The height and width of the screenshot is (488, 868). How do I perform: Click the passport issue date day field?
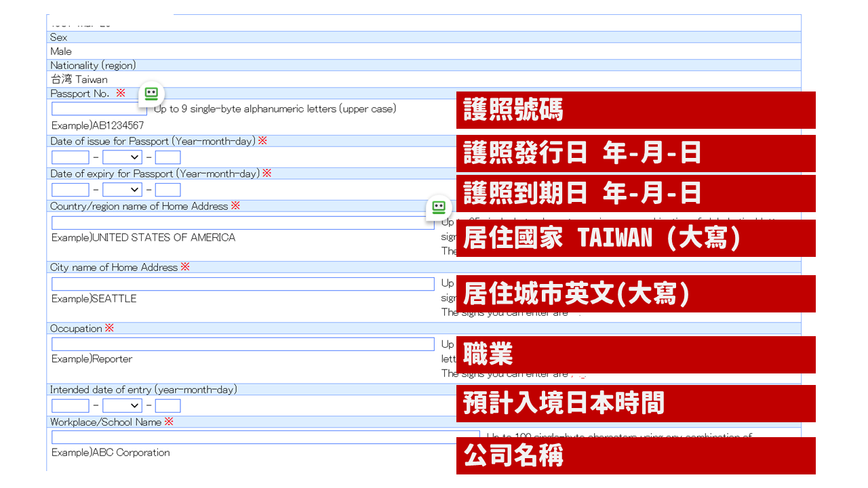point(167,157)
